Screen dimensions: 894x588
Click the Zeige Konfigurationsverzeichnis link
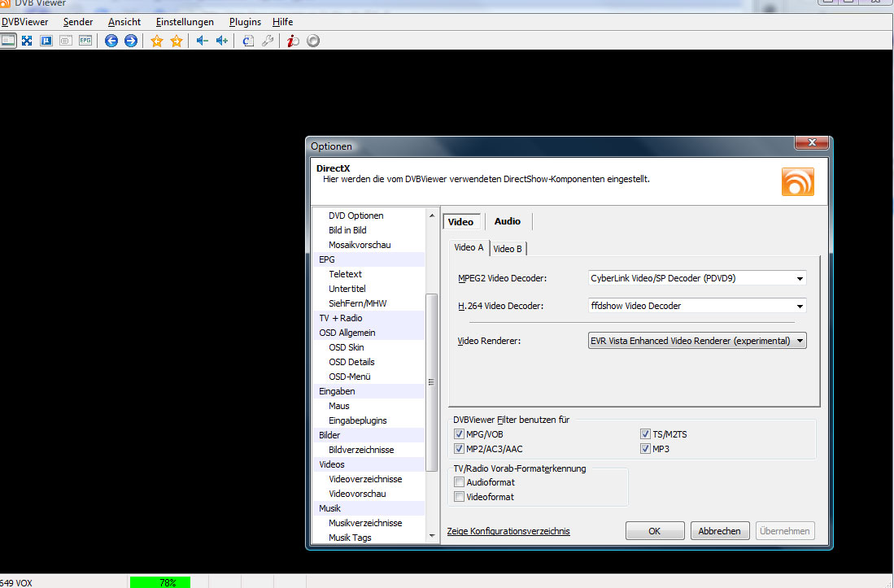point(508,531)
